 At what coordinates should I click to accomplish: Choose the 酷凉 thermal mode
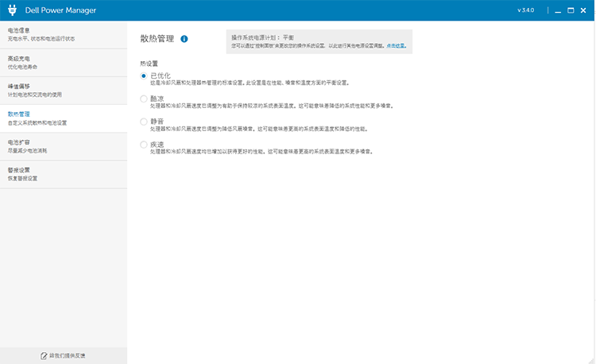(143, 99)
